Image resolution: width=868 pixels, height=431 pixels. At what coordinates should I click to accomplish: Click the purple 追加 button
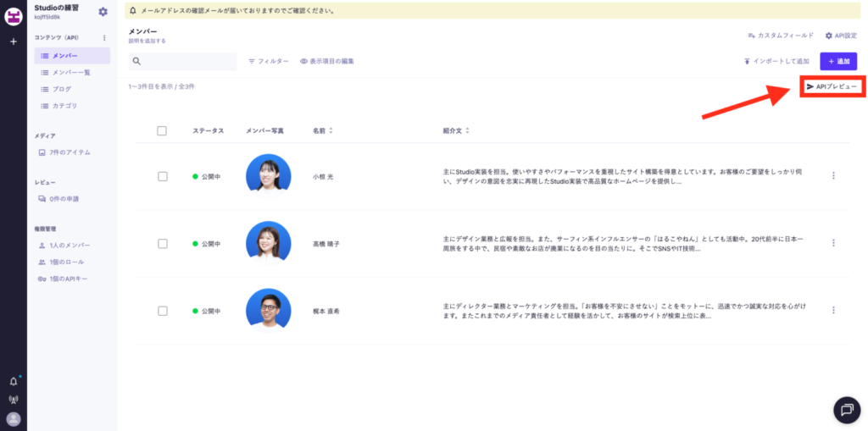pyautogui.click(x=837, y=62)
